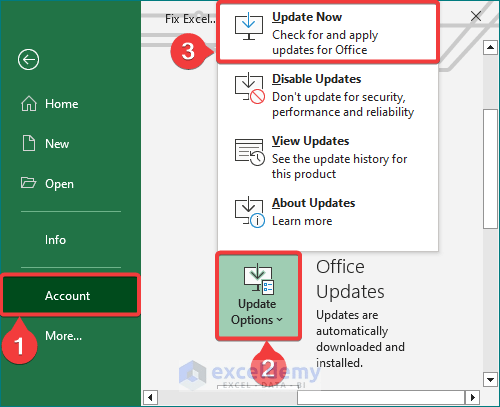500x407 pixels.
Task: Click the horizontal scrollbar left arrow
Action: pos(150,397)
